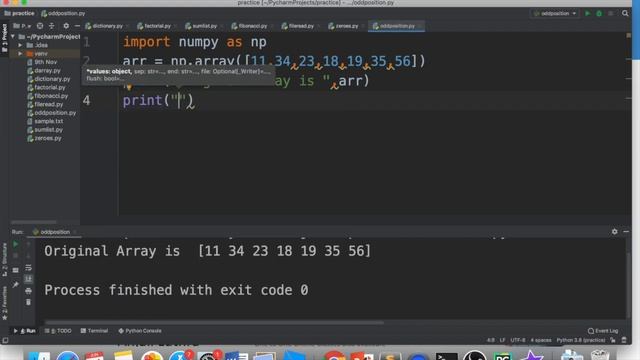
Task: Open the UTF-8 encoding selector
Action: [518, 340]
